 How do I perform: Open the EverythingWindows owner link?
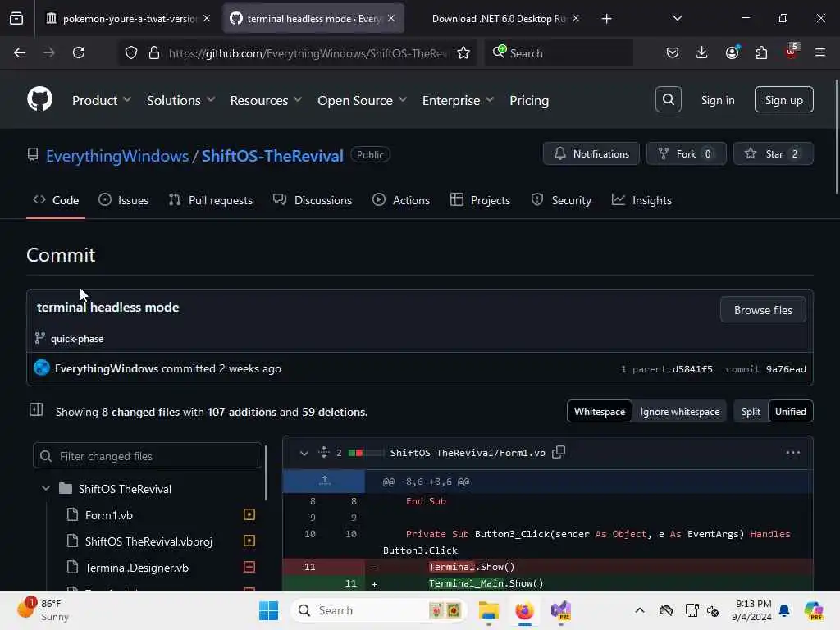click(x=117, y=156)
